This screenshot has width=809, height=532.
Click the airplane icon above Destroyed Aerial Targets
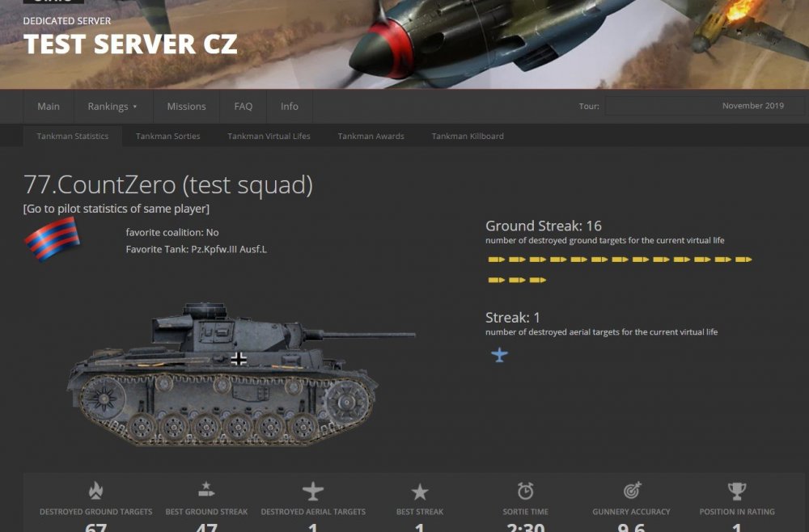(x=312, y=492)
